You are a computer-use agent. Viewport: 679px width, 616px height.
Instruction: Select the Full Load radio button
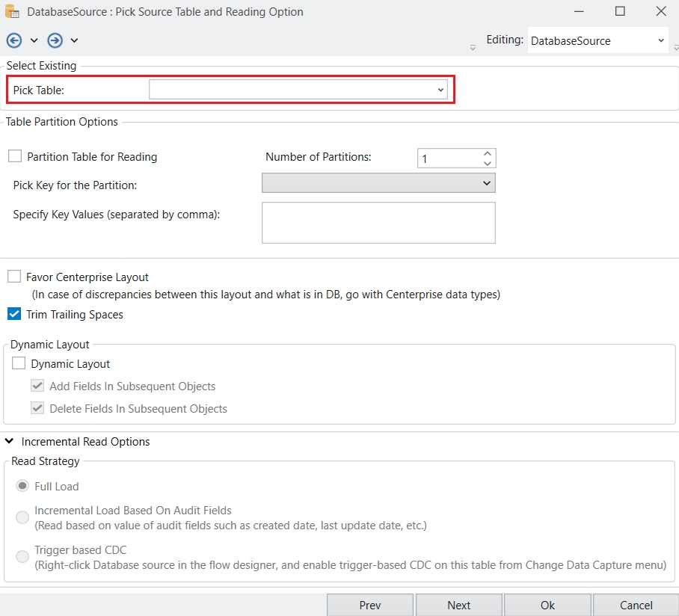tap(23, 487)
